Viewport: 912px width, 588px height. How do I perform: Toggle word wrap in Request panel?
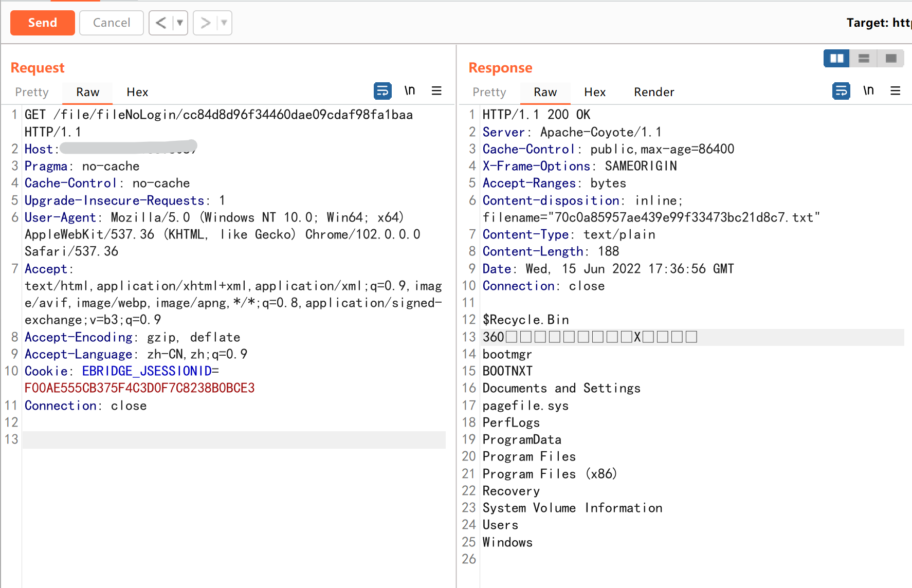pyautogui.click(x=382, y=91)
